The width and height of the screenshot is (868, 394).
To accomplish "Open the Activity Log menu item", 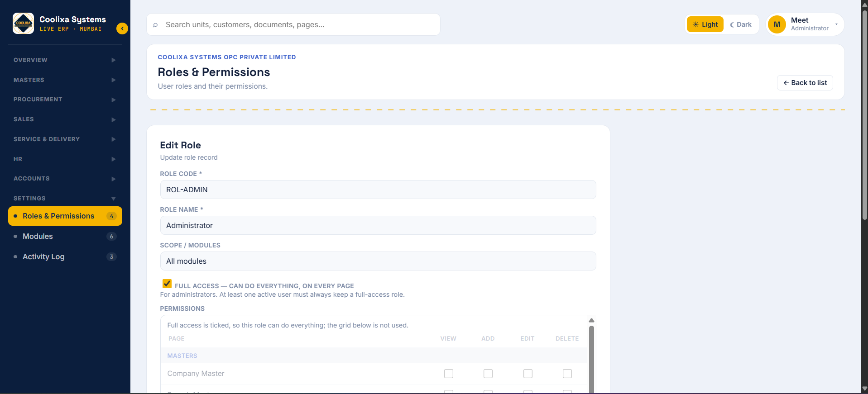I will point(65,257).
